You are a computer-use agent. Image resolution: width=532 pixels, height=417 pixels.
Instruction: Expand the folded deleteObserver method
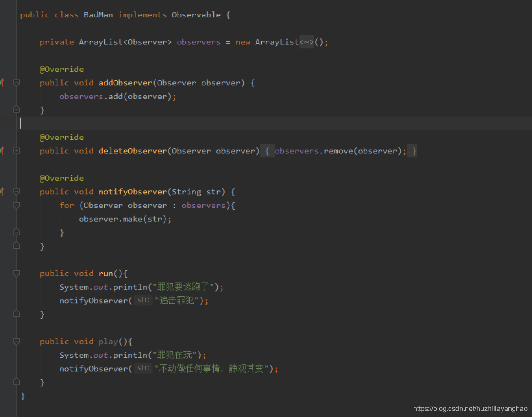click(17, 151)
